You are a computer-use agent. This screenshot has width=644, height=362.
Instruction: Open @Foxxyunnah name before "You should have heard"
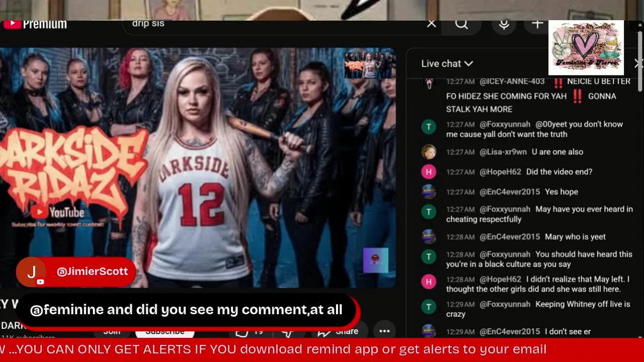coord(505,254)
